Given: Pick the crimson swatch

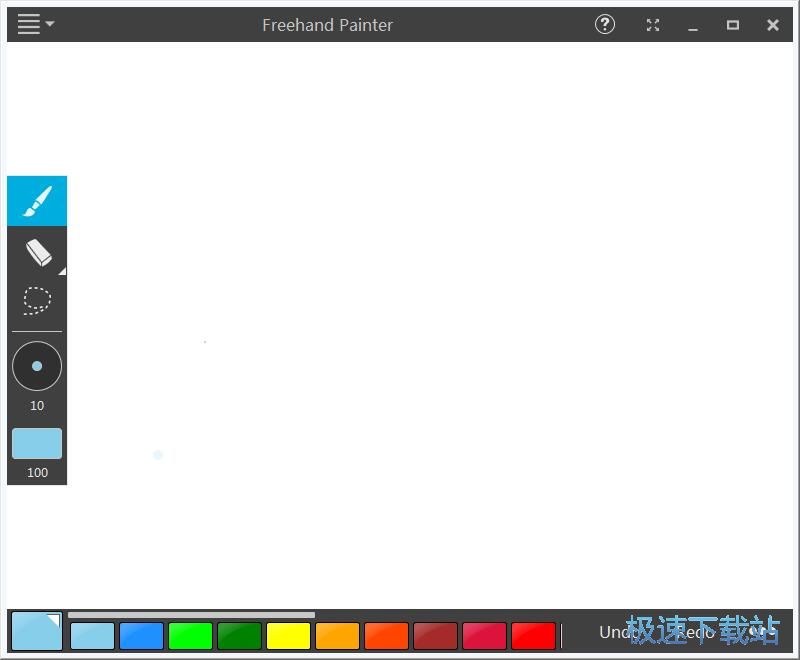Looking at the screenshot, I should (x=484, y=636).
